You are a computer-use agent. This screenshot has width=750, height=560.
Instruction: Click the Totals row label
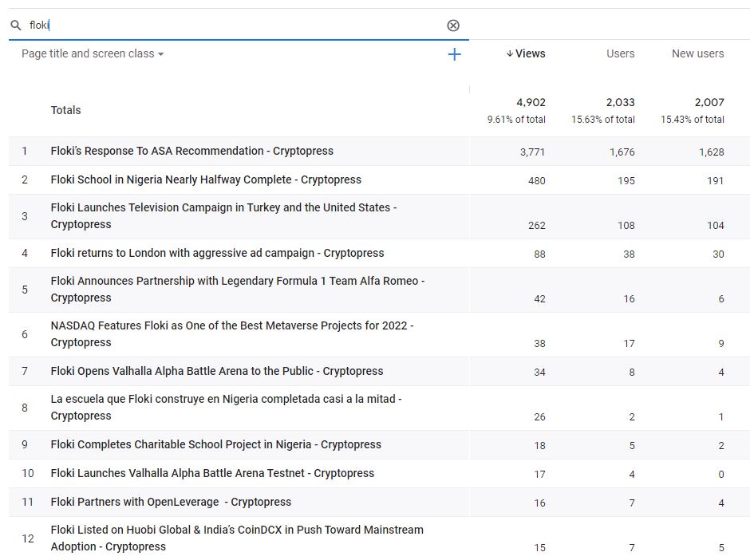(x=65, y=110)
